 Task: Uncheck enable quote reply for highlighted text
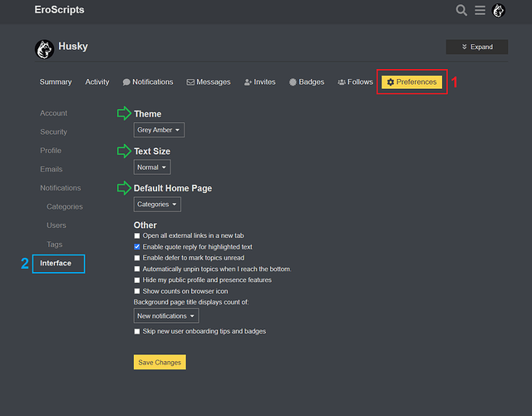click(137, 247)
